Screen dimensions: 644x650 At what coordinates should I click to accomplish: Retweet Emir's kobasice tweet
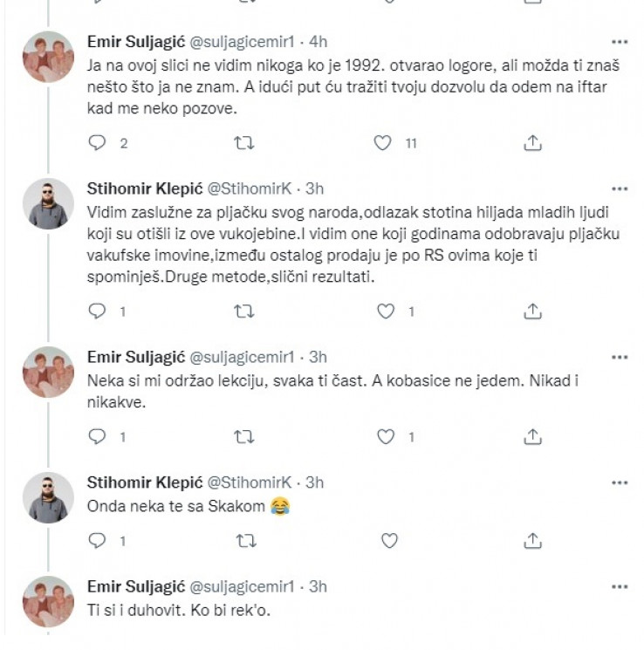(x=247, y=435)
